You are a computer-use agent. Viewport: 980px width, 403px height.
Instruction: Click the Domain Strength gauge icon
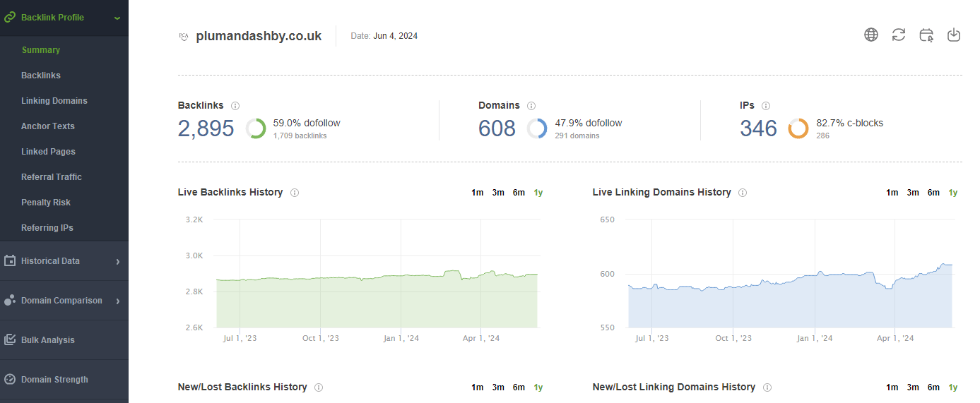coord(10,380)
